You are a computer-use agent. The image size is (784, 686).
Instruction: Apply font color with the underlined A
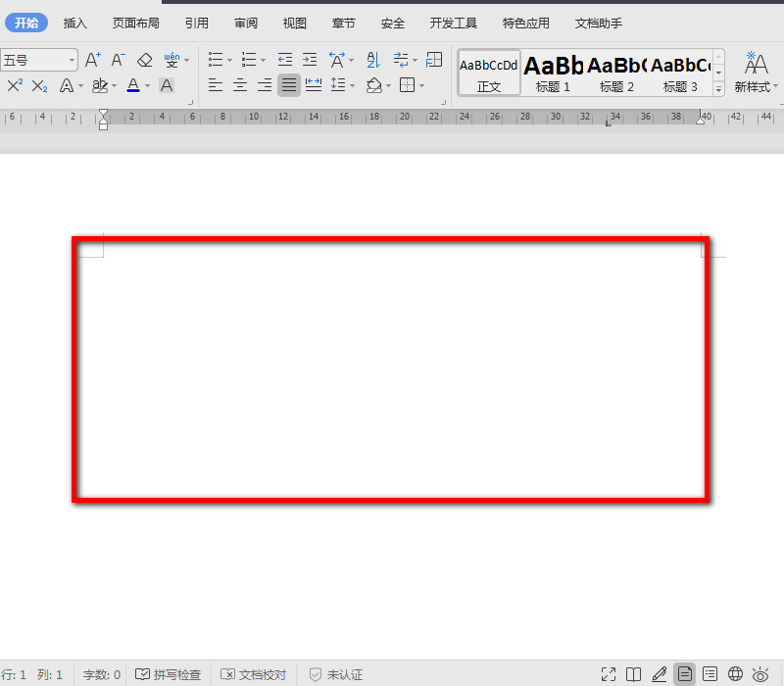[x=133, y=85]
